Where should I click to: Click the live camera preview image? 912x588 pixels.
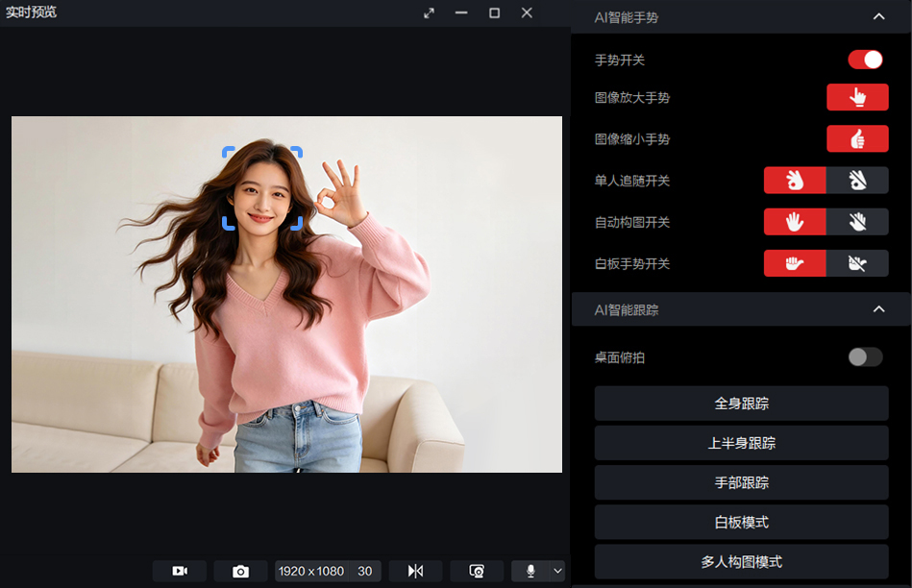[x=286, y=294]
